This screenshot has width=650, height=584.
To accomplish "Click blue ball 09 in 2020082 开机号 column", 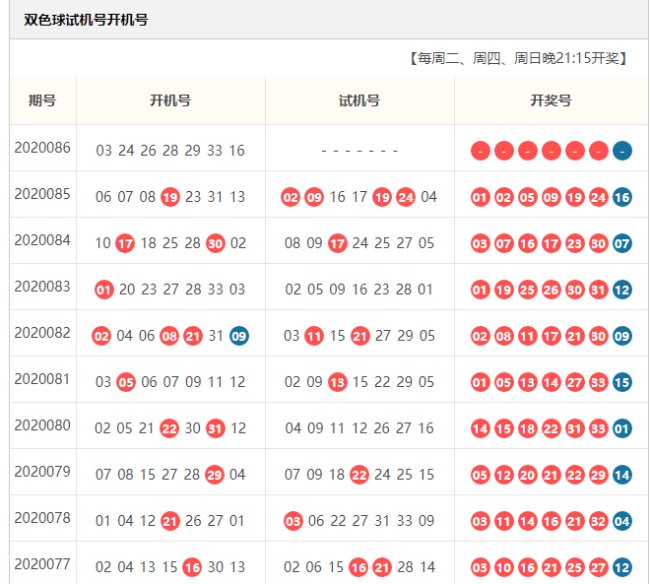I will pyautogui.click(x=239, y=336).
